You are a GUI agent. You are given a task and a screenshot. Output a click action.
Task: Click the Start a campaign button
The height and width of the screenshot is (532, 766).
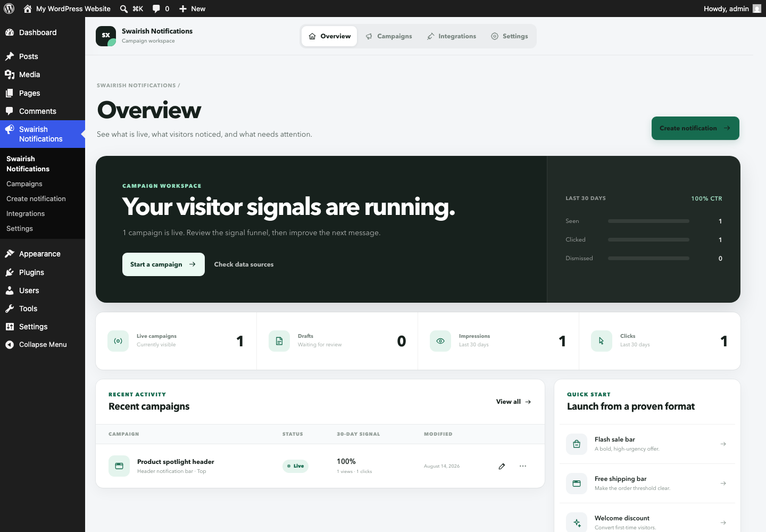click(x=163, y=264)
